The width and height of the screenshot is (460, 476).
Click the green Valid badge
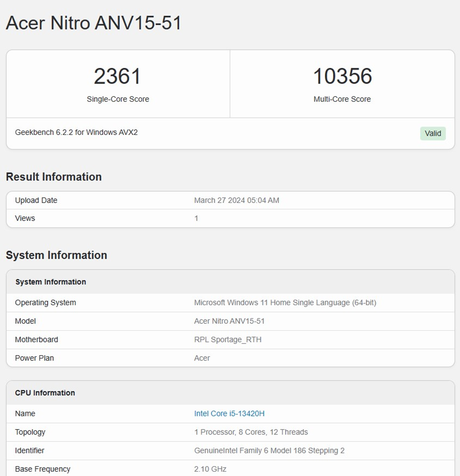coord(433,133)
